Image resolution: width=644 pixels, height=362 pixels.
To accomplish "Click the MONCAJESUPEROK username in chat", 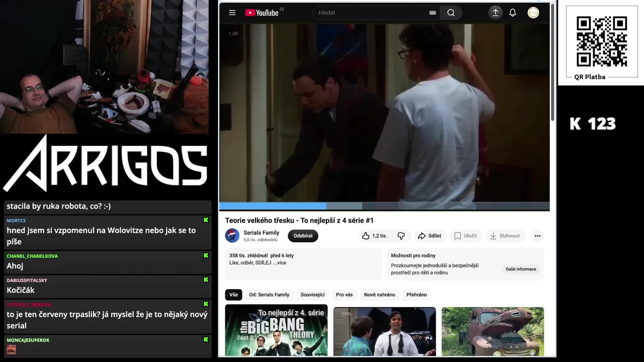I will [28, 340].
